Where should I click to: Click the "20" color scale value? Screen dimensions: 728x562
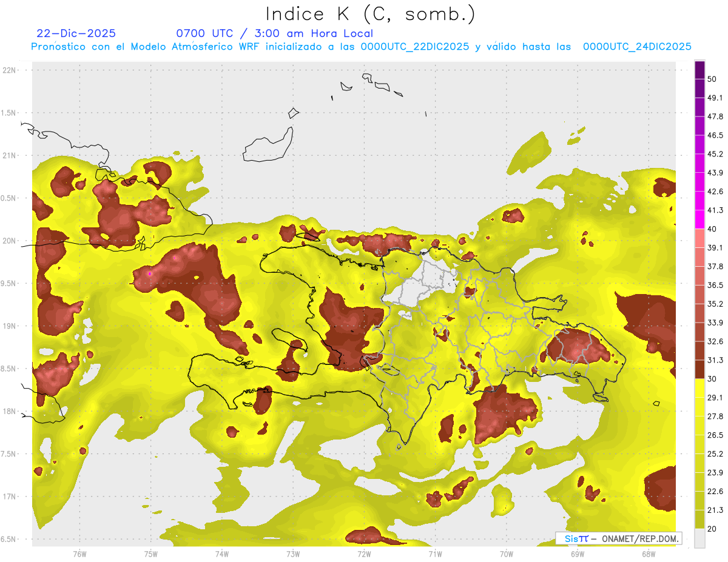coord(713,529)
